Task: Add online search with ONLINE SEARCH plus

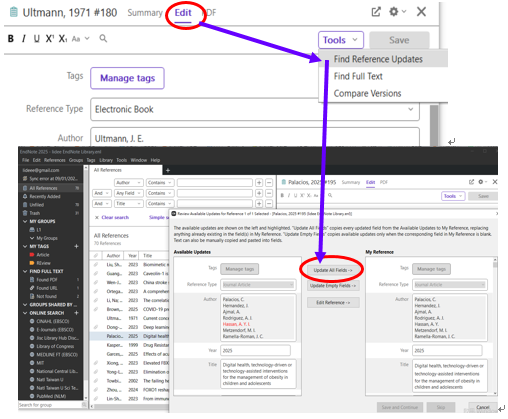Action: (76, 313)
